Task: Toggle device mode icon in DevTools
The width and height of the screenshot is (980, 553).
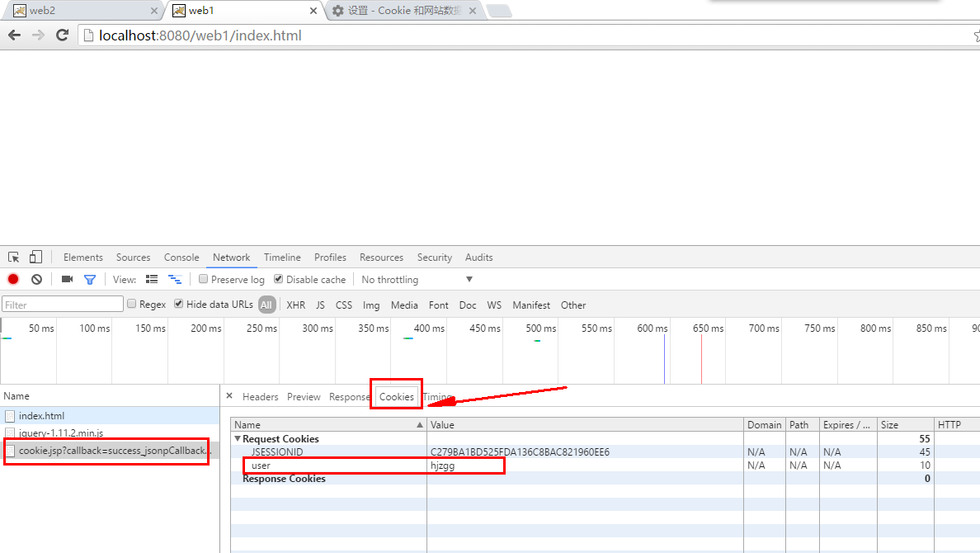Action: tap(35, 258)
